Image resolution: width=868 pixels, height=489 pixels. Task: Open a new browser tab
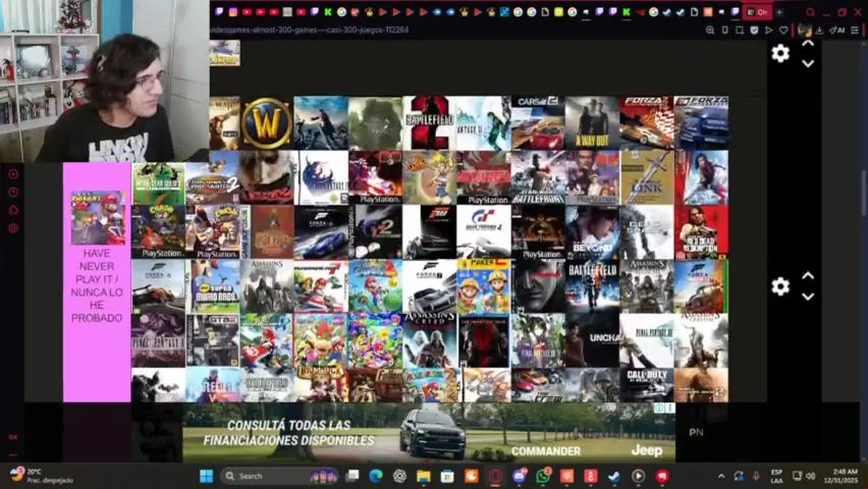pyautogui.click(x=779, y=12)
